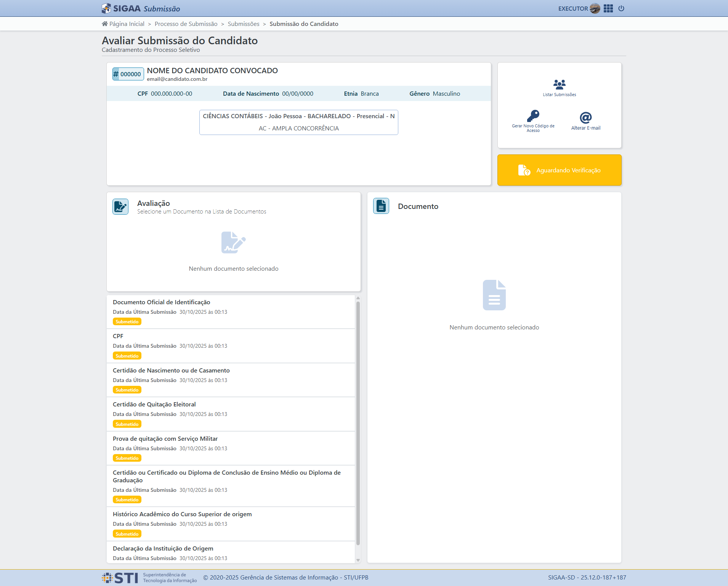This screenshot has height=586, width=728.
Task: Navigate to Processo de Submissão breadcrumb
Action: pos(186,24)
